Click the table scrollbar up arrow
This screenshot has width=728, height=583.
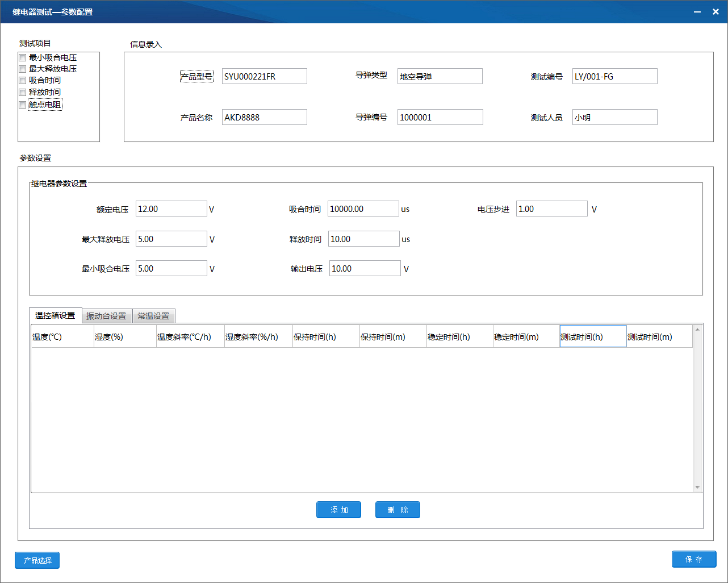697,330
